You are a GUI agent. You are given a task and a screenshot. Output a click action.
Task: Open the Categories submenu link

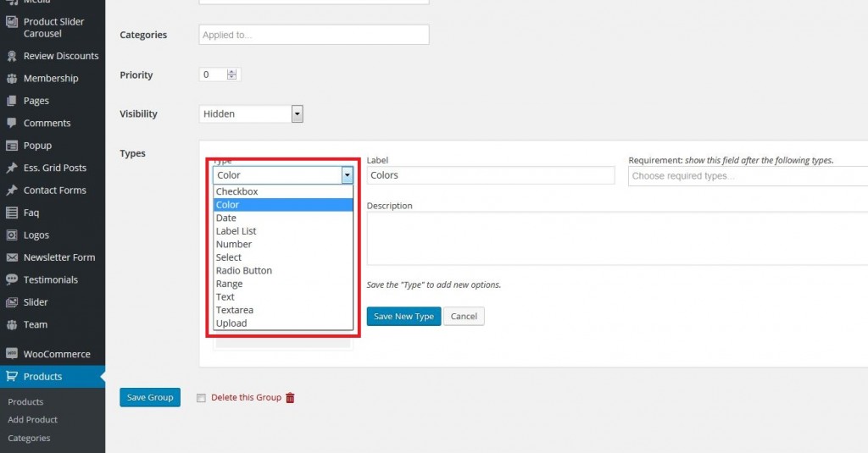click(x=29, y=438)
